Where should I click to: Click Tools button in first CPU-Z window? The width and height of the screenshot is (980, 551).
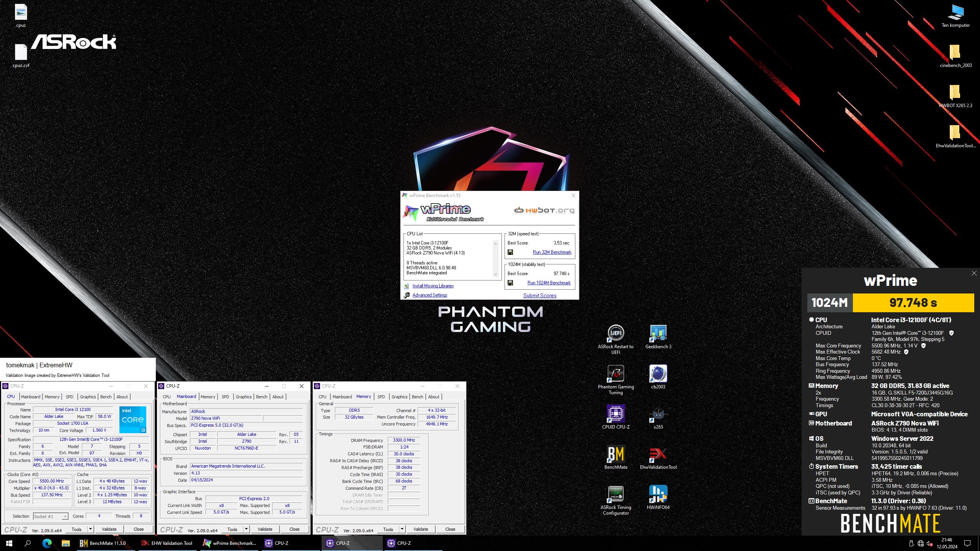(x=77, y=529)
